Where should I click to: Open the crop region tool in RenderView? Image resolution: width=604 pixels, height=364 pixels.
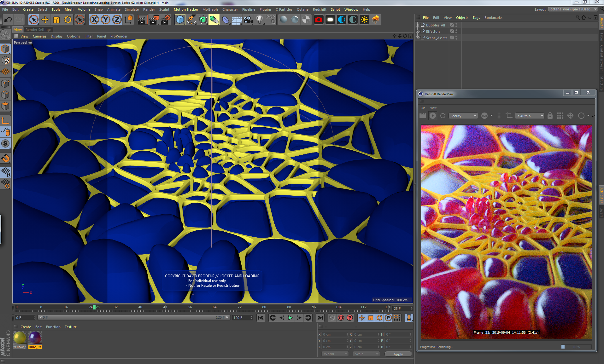[x=509, y=116]
